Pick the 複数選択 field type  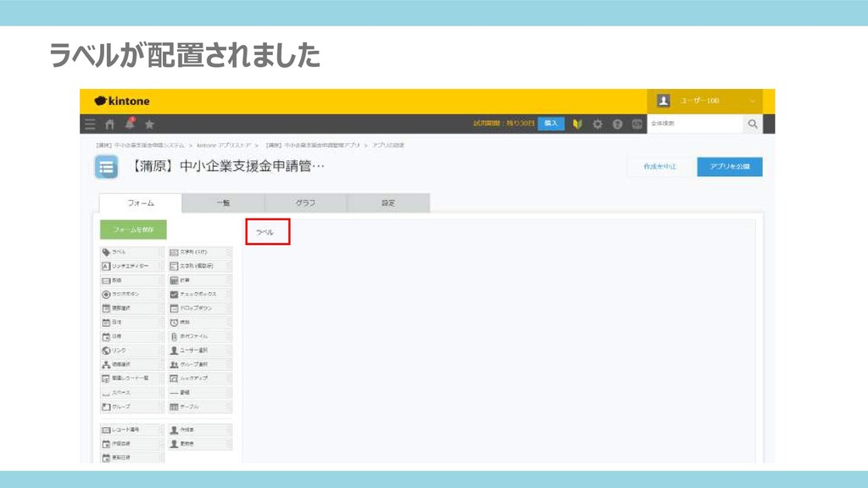coord(131,308)
